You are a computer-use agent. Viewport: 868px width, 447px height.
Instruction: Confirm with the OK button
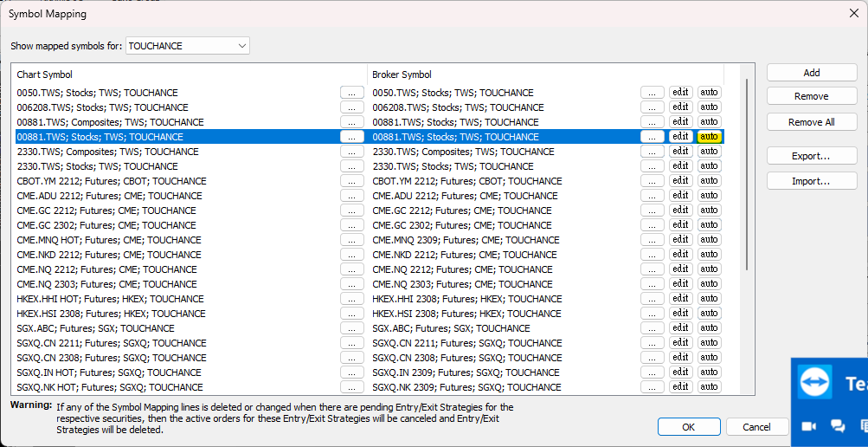[x=689, y=427]
